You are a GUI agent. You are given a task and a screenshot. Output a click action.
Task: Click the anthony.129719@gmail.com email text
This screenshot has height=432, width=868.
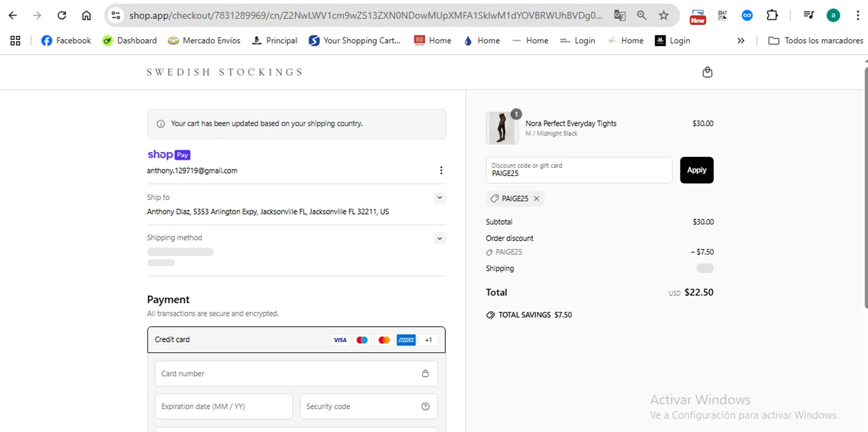192,171
